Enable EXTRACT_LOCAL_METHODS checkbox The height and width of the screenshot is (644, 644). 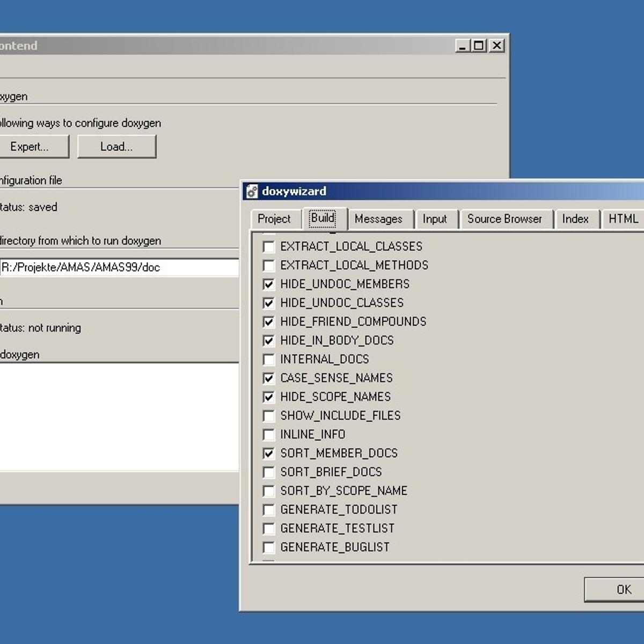268,266
